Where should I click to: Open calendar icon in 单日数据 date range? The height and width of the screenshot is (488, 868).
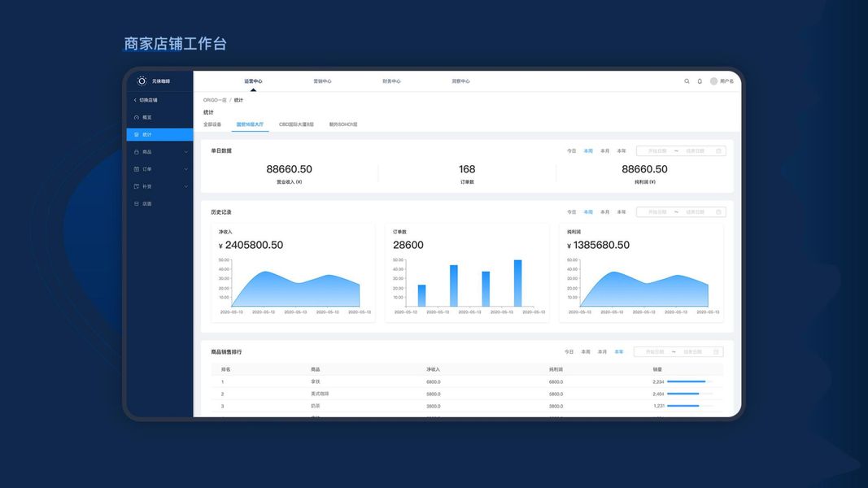tap(718, 151)
